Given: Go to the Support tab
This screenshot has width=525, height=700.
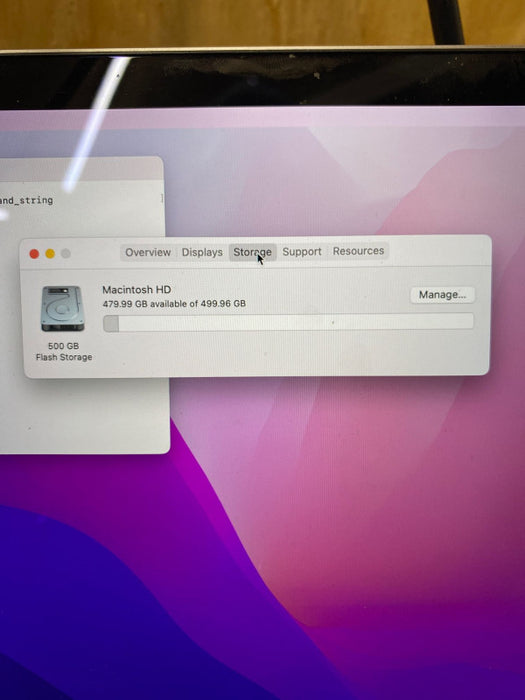Looking at the screenshot, I should pyautogui.click(x=302, y=251).
